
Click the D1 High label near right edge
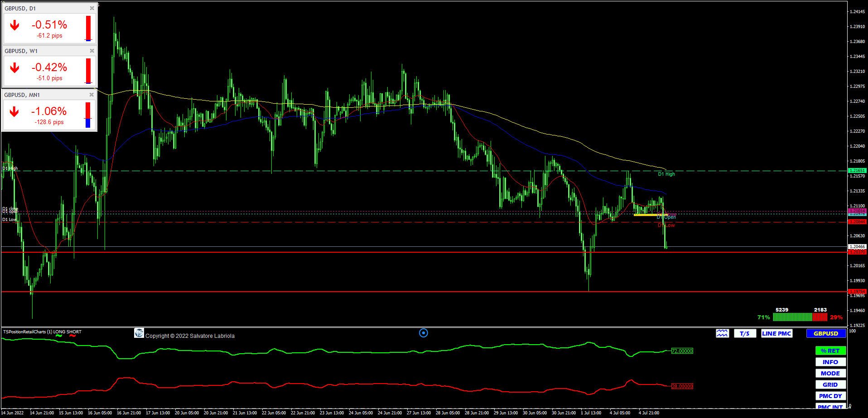[666, 174]
